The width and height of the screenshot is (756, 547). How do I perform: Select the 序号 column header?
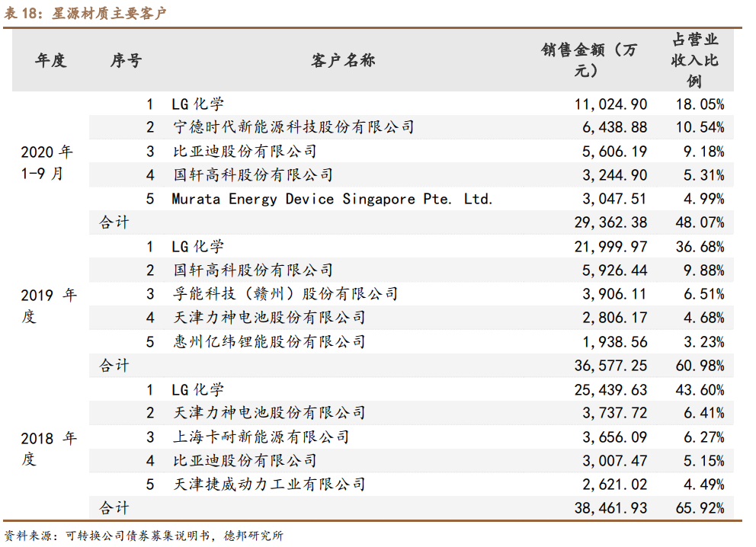tap(126, 60)
